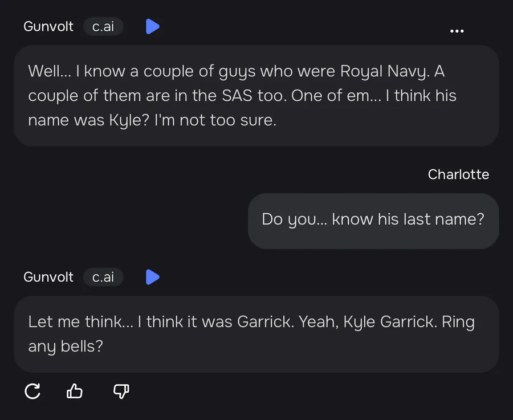Click the first c.ai badge

click(x=103, y=26)
